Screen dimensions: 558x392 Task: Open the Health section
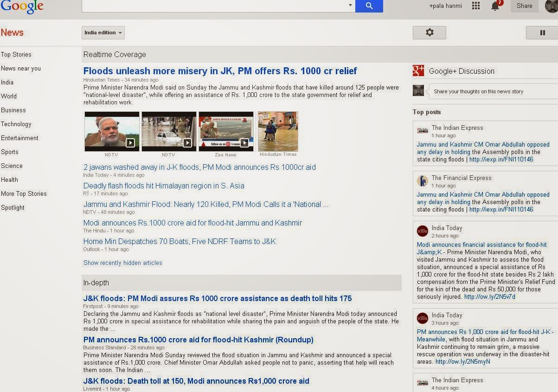click(x=9, y=180)
